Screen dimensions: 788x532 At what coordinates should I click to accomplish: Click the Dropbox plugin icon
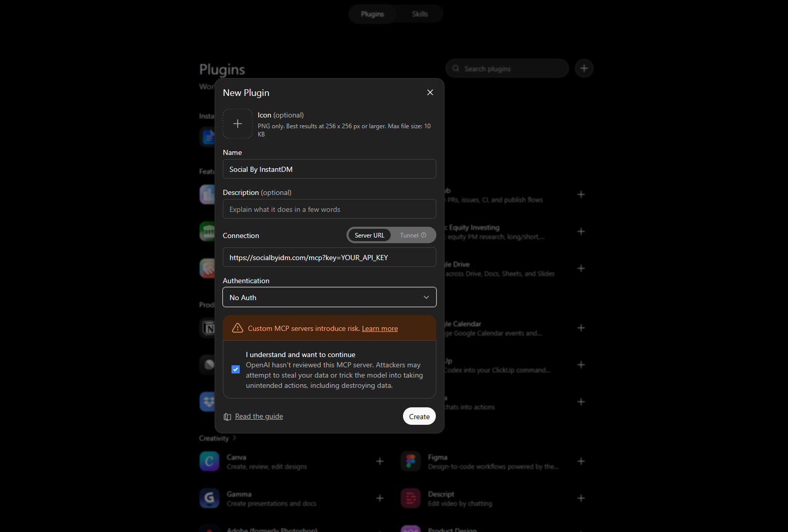207,402
